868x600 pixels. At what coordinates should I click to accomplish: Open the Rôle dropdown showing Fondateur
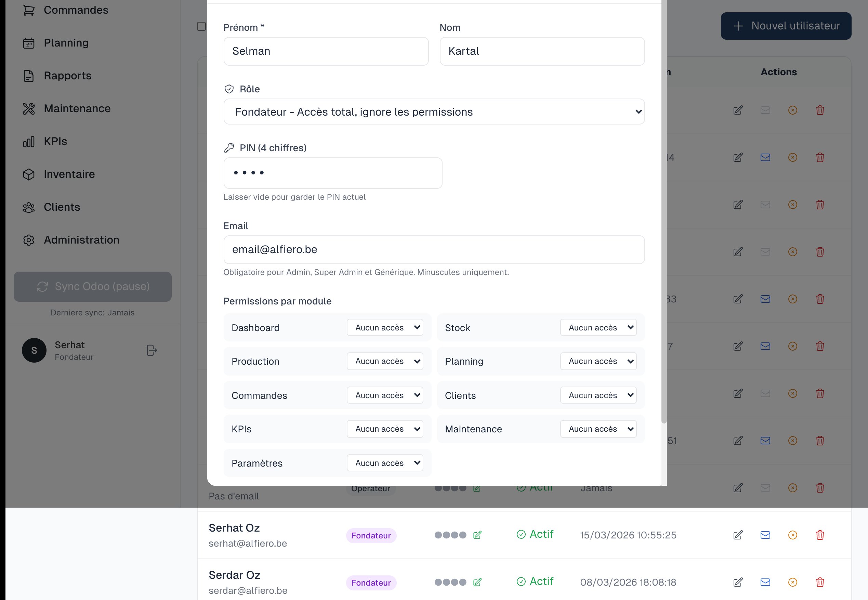[434, 112]
